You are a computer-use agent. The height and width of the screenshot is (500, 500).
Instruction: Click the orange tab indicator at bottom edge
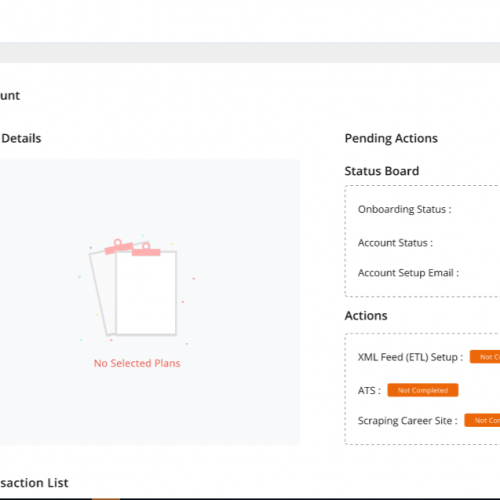tap(106, 499)
